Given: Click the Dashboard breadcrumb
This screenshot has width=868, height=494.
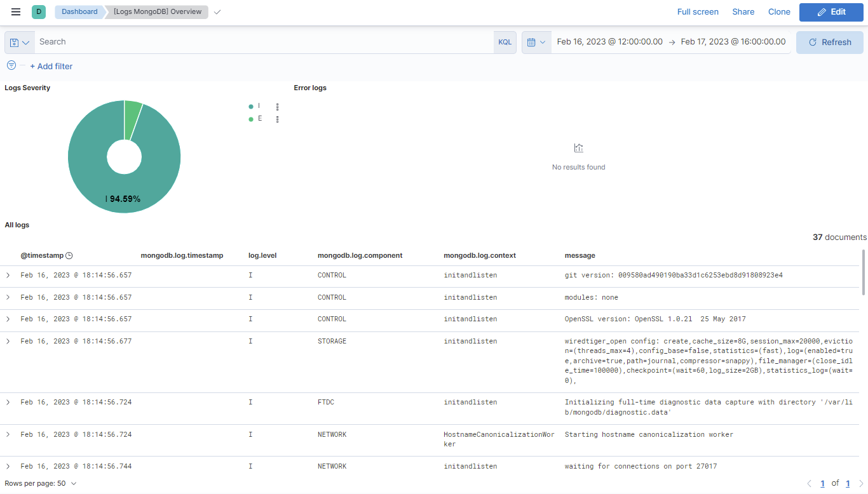Looking at the screenshot, I should tap(79, 12).
